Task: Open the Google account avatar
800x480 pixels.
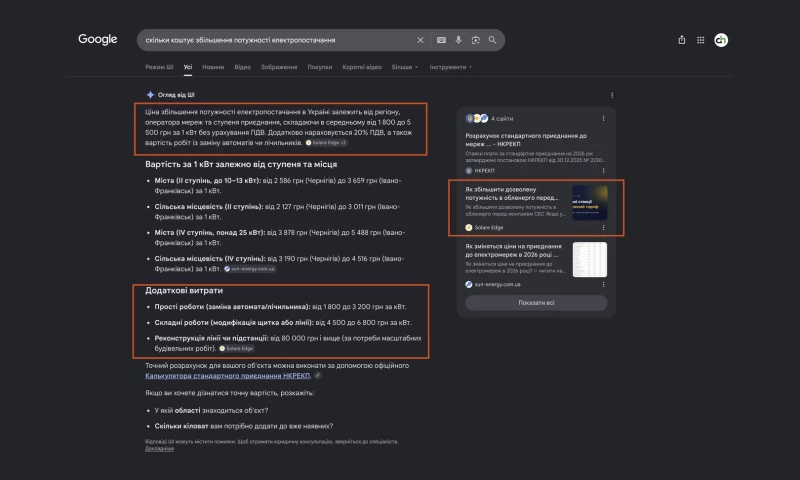Action: click(721, 40)
